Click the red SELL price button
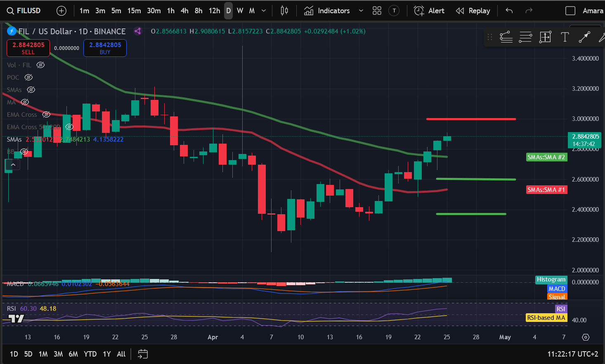Image resolution: width=605 pixels, height=364 pixels. coord(28,48)
